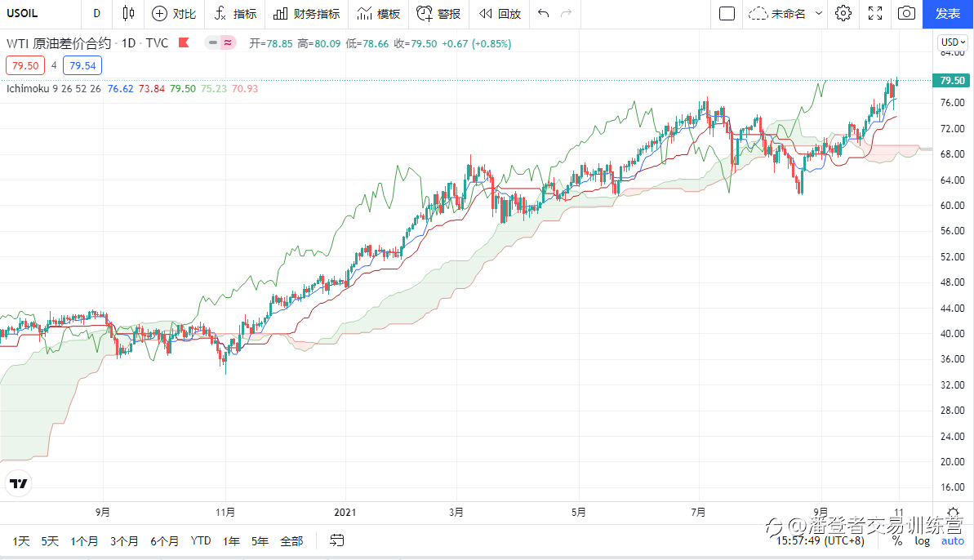Viewport: 974px width, 560px height.
Task: Select the 6个月 time range
Action: pos(164,540)
